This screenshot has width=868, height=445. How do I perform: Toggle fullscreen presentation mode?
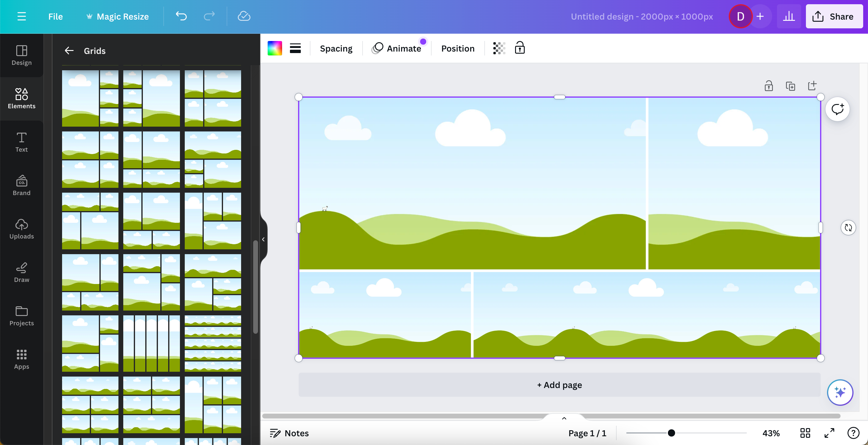829,433
